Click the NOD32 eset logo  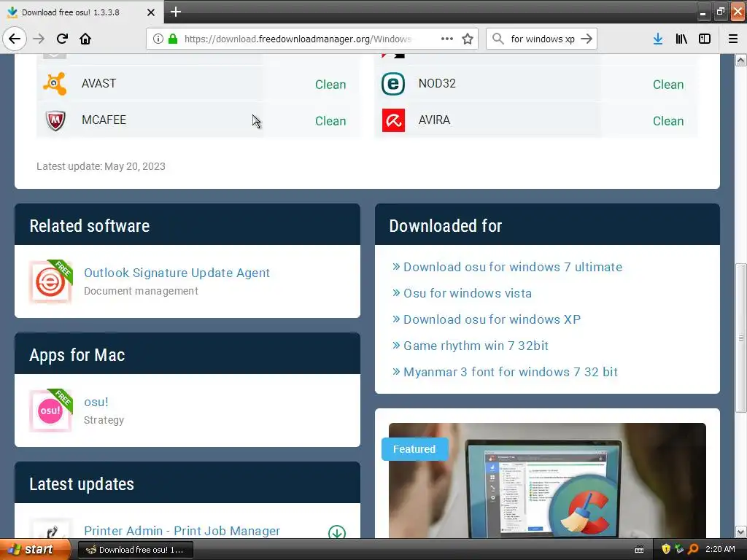coord(393,84)
